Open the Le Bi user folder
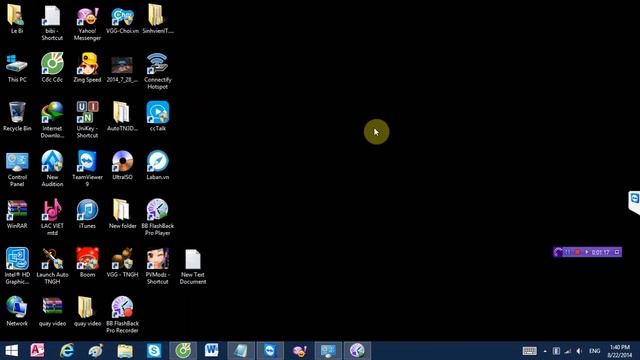The height and width of the screenshot is (360, 640). [x=17, y=19]
